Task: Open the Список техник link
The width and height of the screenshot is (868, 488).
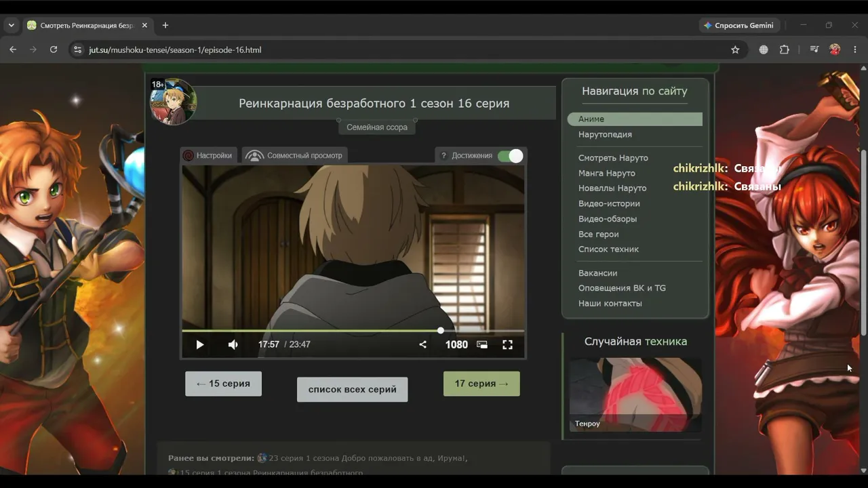Action: tap(608, 249)
